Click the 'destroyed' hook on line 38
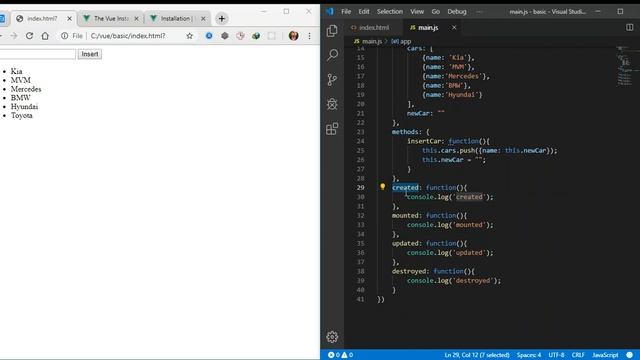640x360 pixels. click(x=409, y=271)
